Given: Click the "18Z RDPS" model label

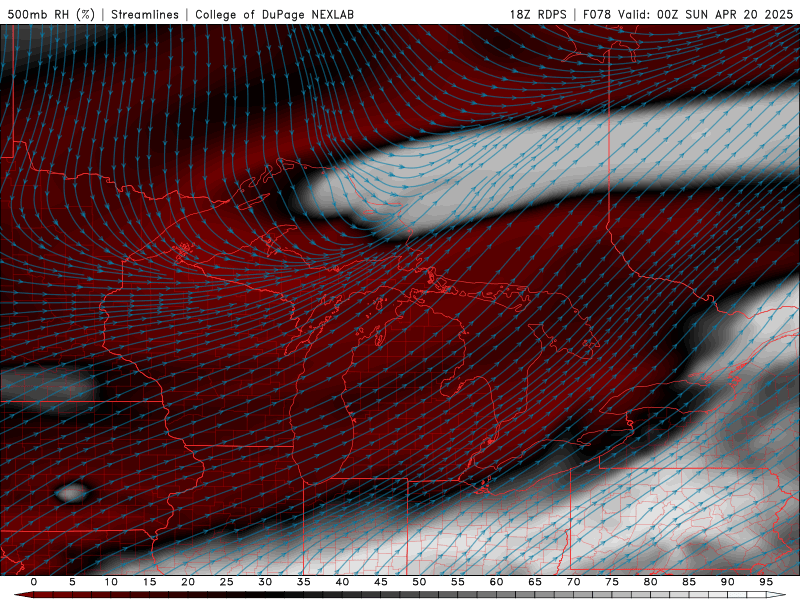Looking at the screenshot, I should (538, 14).
